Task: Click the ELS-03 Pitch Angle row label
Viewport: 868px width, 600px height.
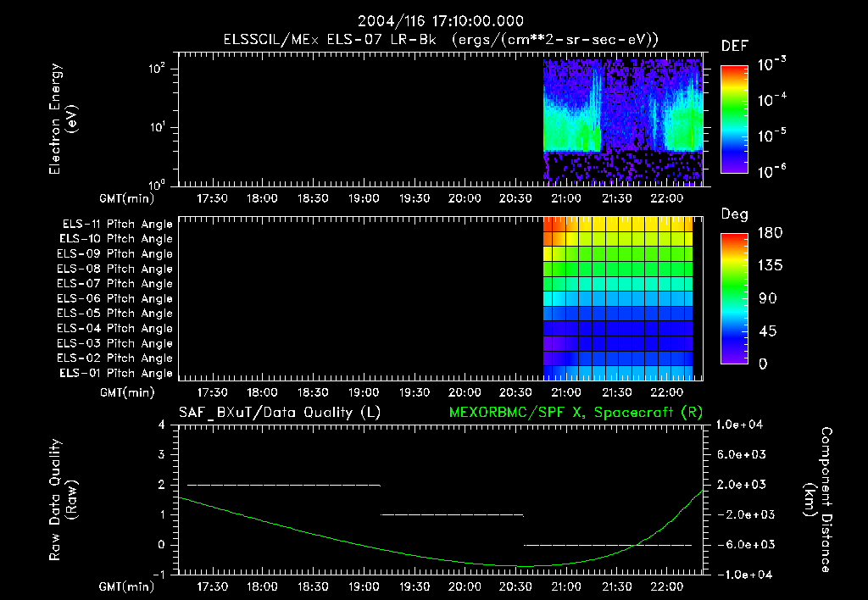Action: pos(114,343)
